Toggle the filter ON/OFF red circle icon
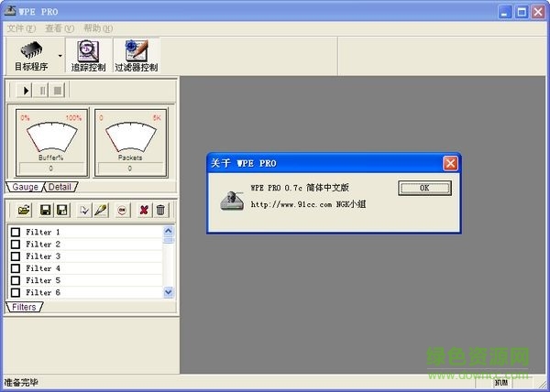Image resolution: width=550 pixels, height=392 pixels. coord(122,210)
